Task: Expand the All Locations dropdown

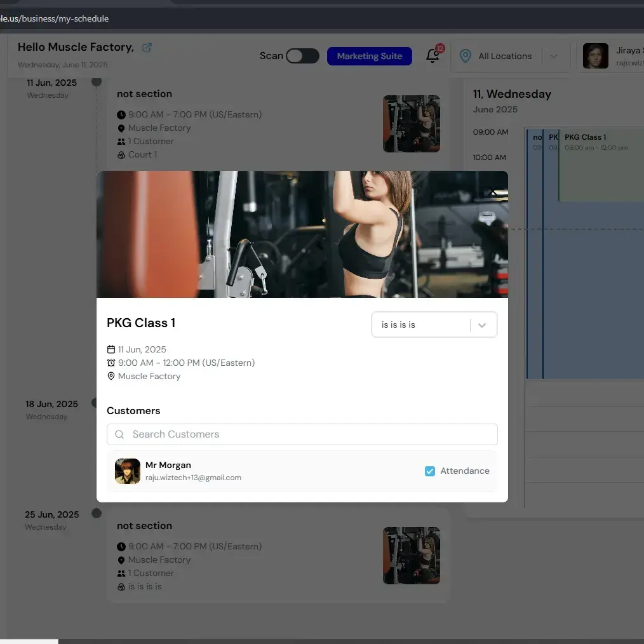Action: pos(553,56)
